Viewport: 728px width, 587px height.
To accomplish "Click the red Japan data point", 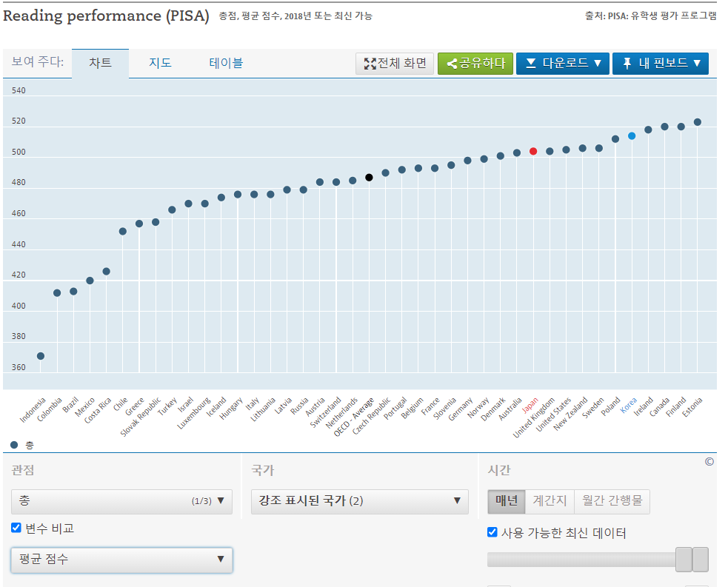I will click(533, 151).
